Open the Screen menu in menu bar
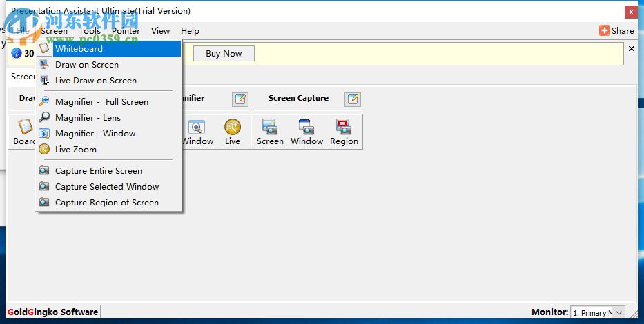Viewport: 644px width, 324px height. [x=55, y=31]
